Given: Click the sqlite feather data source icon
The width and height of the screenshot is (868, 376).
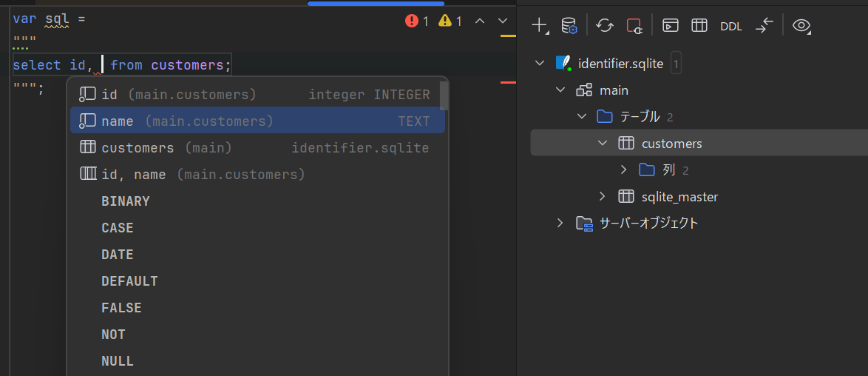Looking at the screenshot, I should (x=563, y=63).
